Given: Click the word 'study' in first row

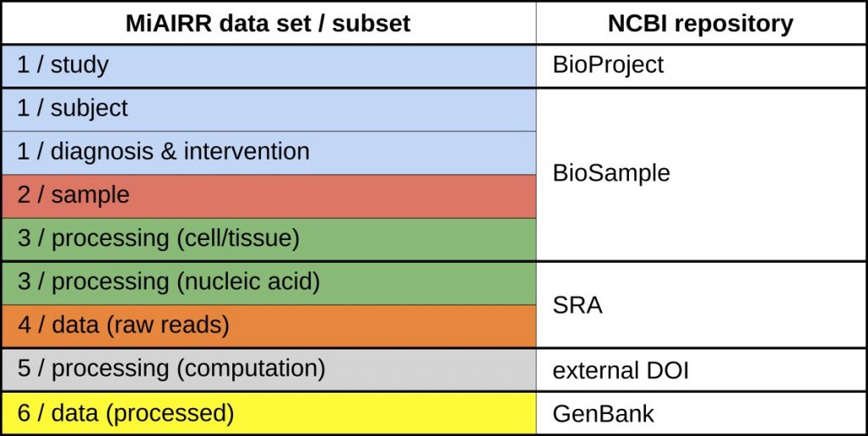Looking at the screenshot, I should [x=80, y=66].
